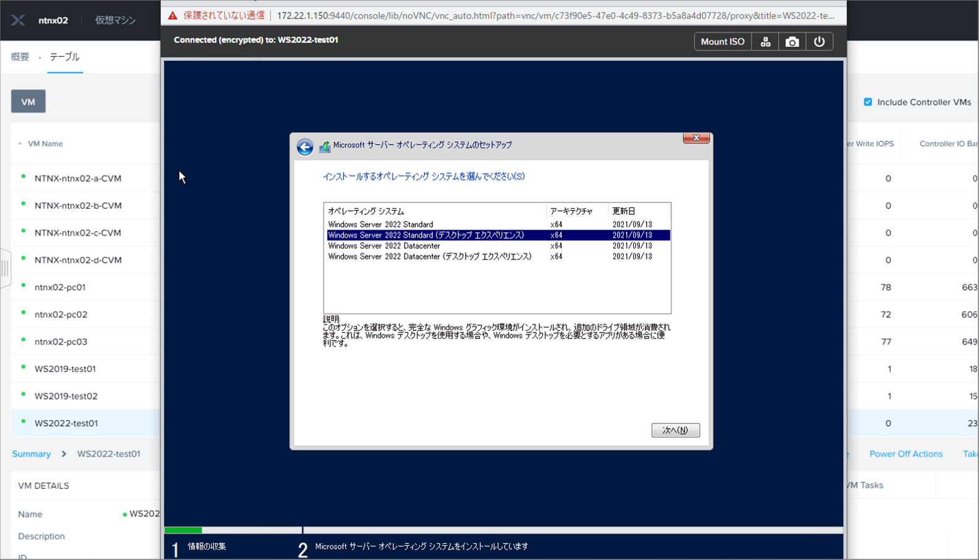Click the green installation progress bar
The height and width of the screenshot is (560, 979).
pos(183,530)
